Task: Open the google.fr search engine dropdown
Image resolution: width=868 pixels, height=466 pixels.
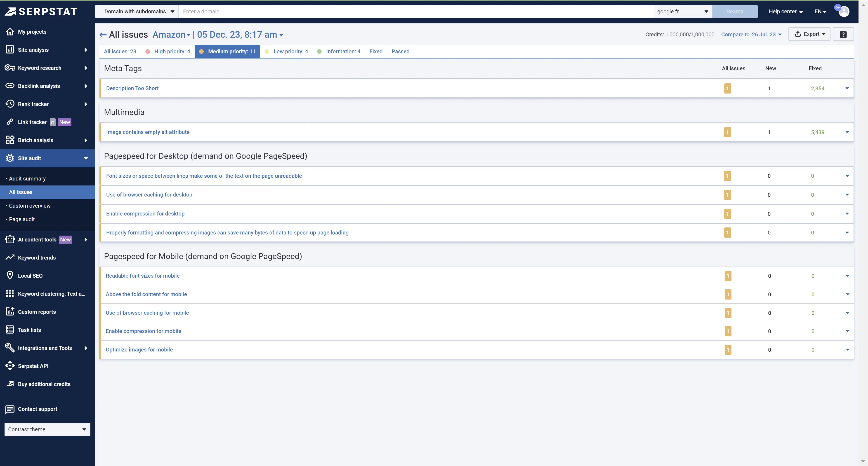Action: tap(683, 12)
